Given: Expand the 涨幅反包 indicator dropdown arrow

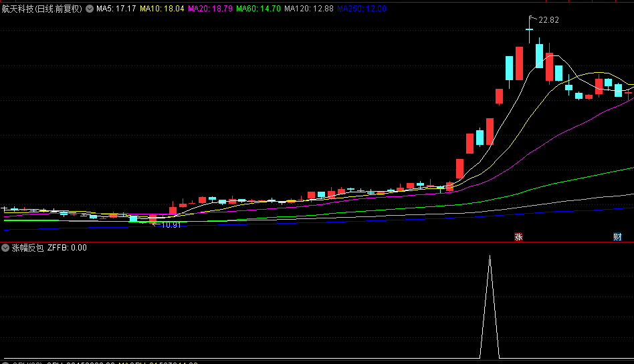Looking at the screenshot, I should (5, 248).
